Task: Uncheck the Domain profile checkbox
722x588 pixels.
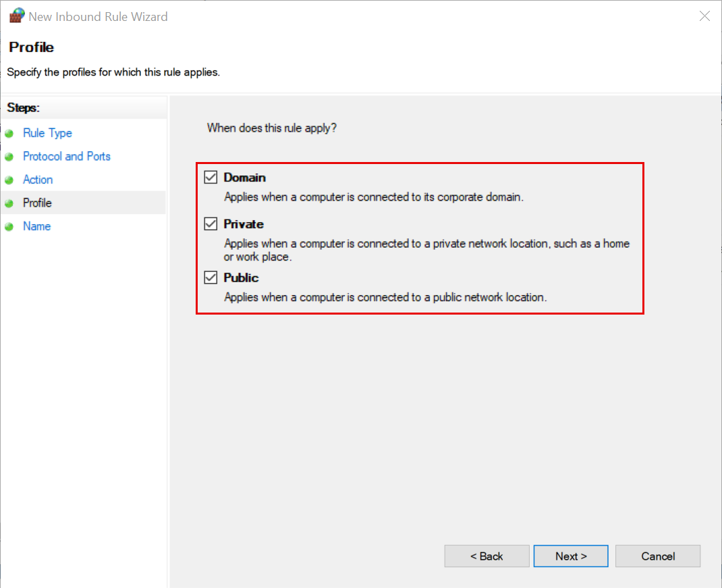Action: coord(211,178)
